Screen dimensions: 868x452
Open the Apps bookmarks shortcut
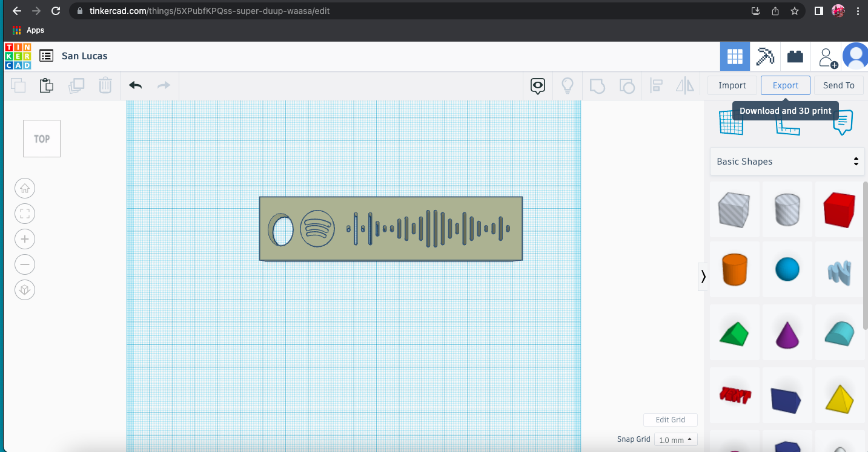pyautogui.click(x=28, y=30)
